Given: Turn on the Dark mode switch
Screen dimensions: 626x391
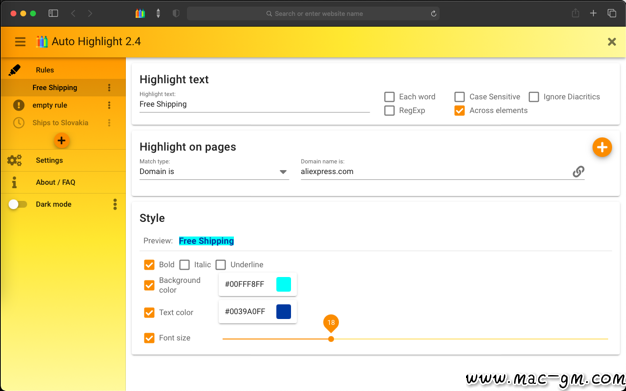Looking at the screenshot, I should click(x=18, y=204).
